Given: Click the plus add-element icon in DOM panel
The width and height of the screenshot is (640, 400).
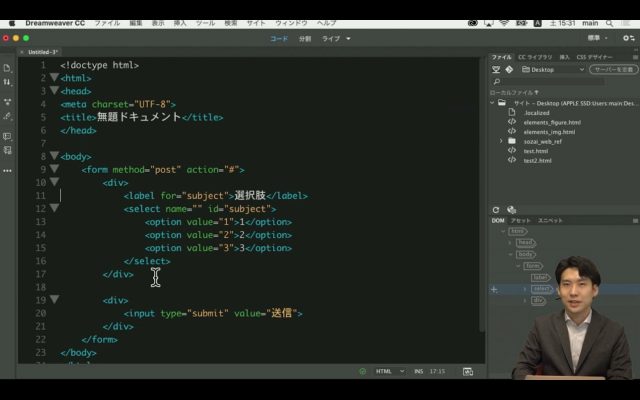Looking at the screenshot, I should 494,290.
